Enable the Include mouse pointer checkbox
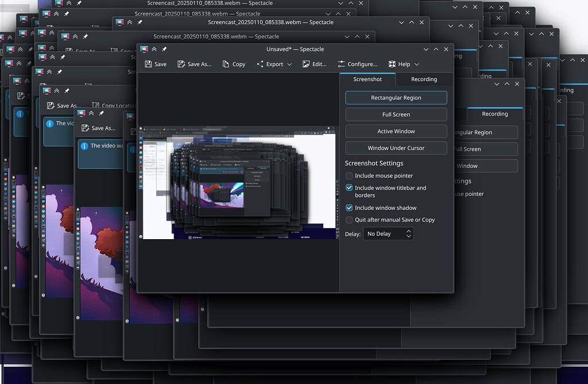Screen dimensions: 588x384 [x=349, y=175]
